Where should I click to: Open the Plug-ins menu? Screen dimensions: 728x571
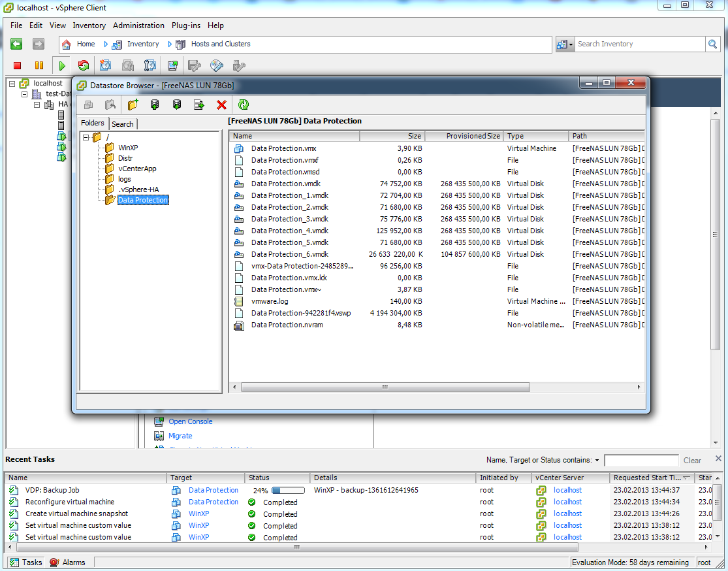(186, 25)
